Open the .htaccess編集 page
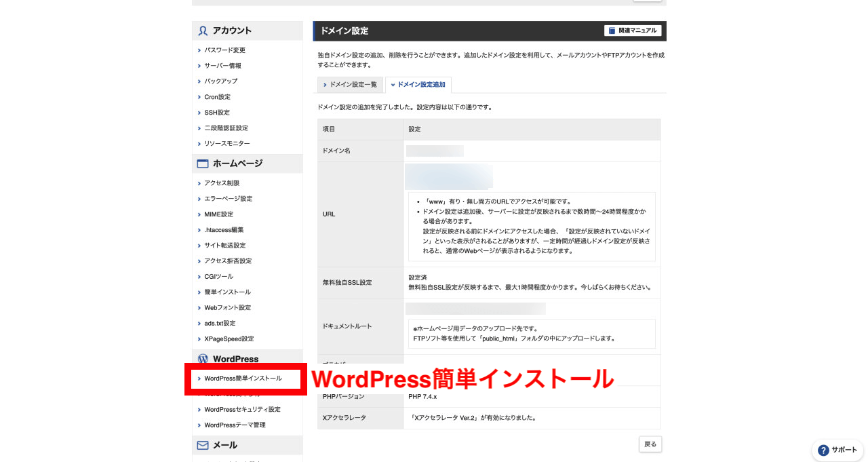 tap(224, 229)
